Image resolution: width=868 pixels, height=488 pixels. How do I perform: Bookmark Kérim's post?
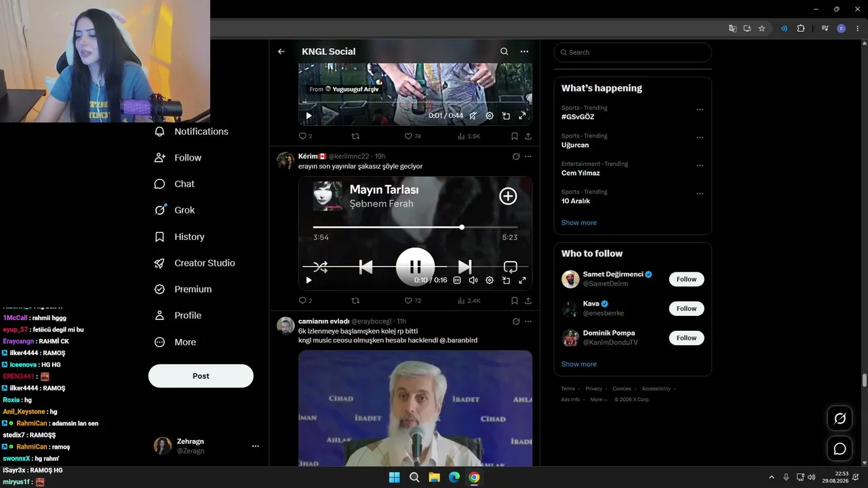click(x=515, y=301)
